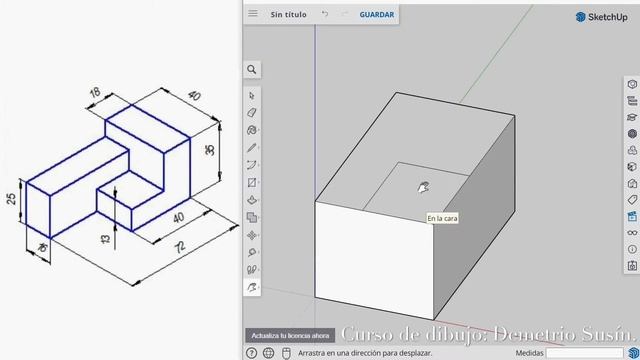Image resolution: width=640 pixels, height=360 pixels.
Task: Open the Display glasses panel
Action: tap(632, 233)
